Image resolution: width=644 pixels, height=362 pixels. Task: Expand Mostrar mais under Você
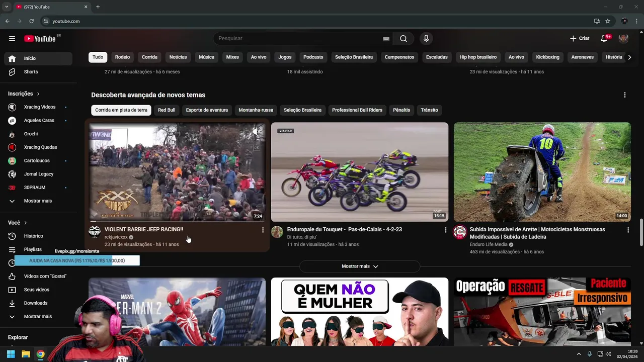coord(38,317)
